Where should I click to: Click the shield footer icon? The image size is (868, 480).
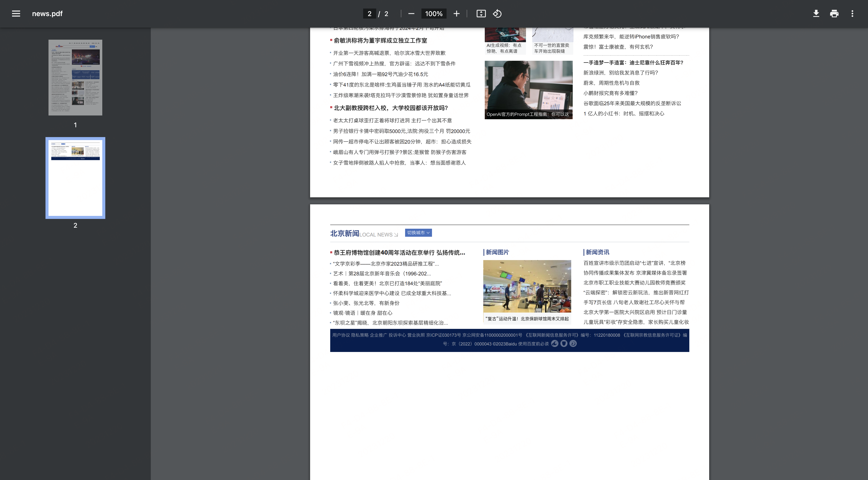pyautogui.click(x=564, y=343)
